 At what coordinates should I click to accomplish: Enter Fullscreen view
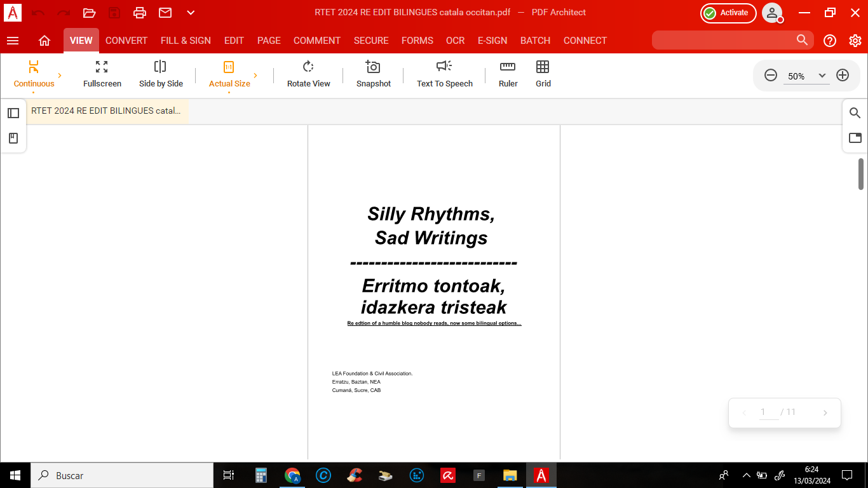click(x=102, y=75)
